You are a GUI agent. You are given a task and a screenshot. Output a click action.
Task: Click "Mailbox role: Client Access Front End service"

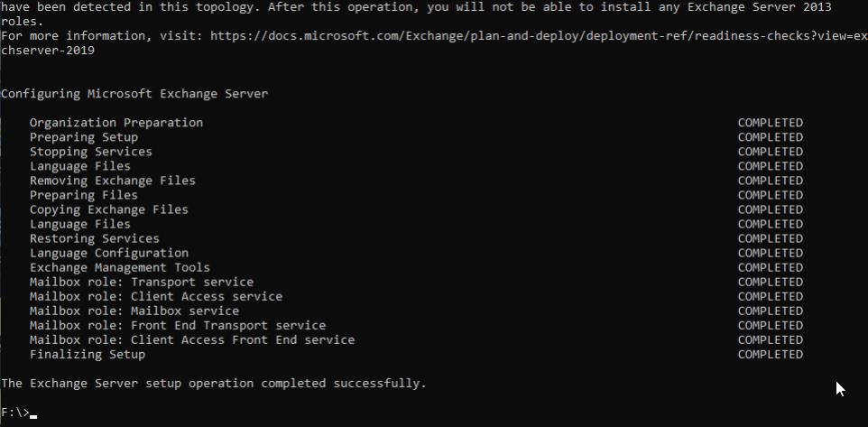pos(191,339)
